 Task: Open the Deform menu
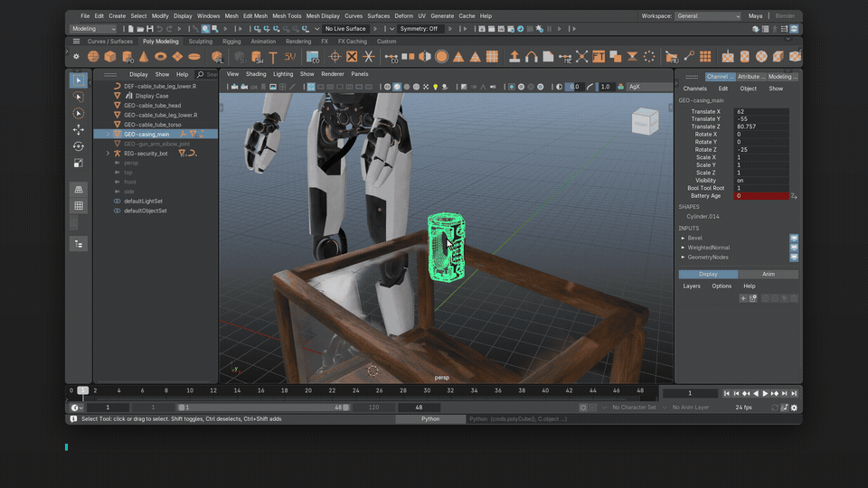[403, 16]
